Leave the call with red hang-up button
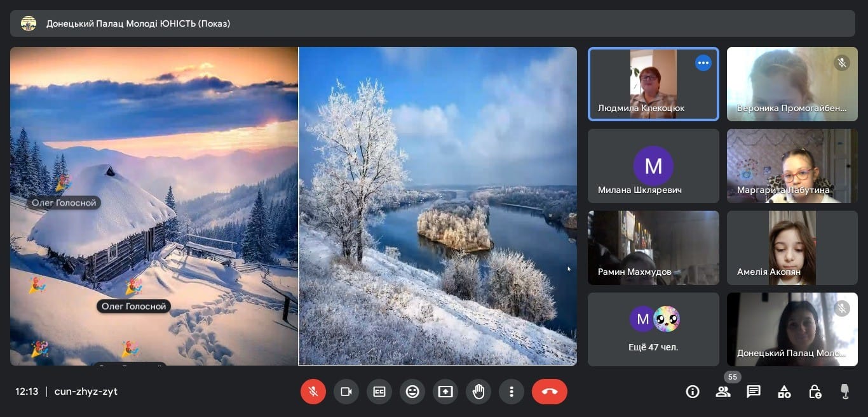This screenshot has height=417, width=868. pyautogui.click(x=550, y=392)
